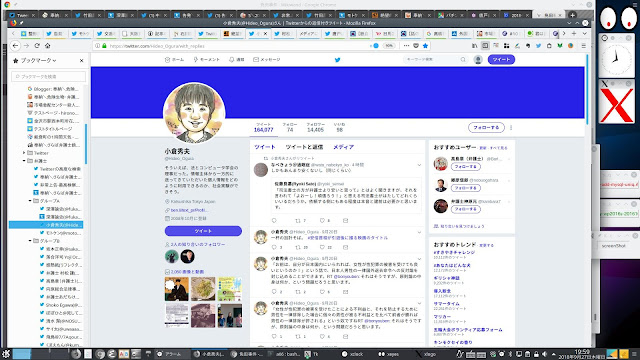
Task: Open the サマータイム trend link
Action: coord(447,304)
